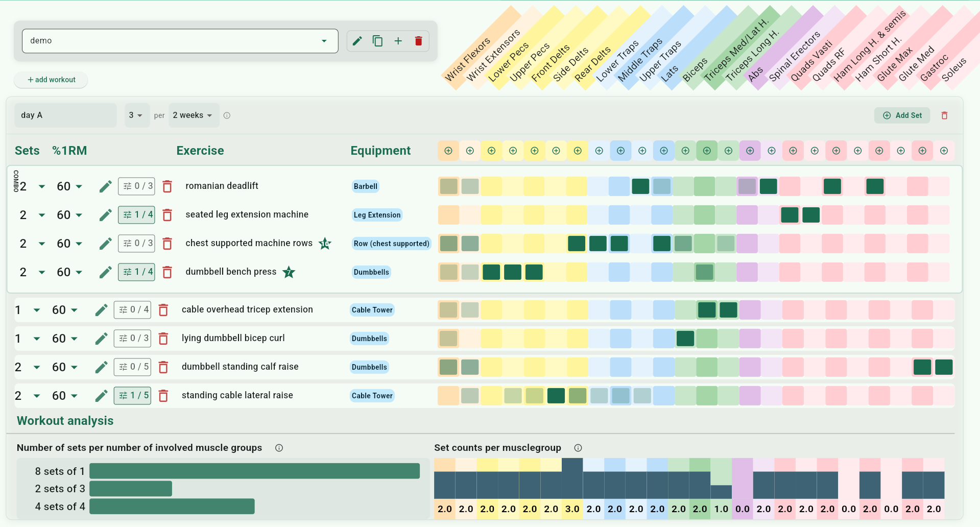Toggle the plus circle above the Abs column
Image resolution: width=980 pixels, height=527 pixels.
coord(750,151)
